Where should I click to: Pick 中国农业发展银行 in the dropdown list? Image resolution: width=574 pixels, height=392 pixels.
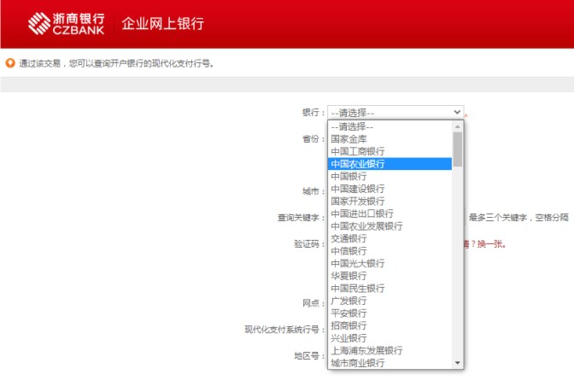(389, 226)
